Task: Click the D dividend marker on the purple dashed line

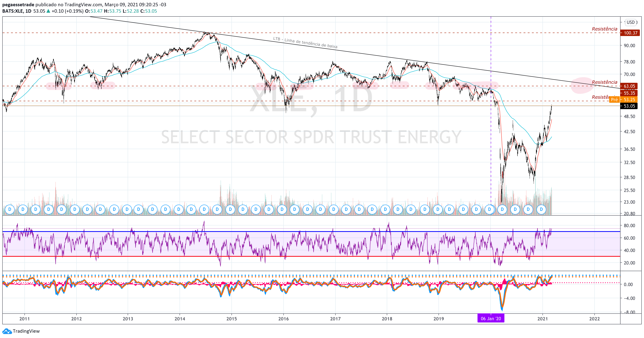Action: (x=489, y=209)
